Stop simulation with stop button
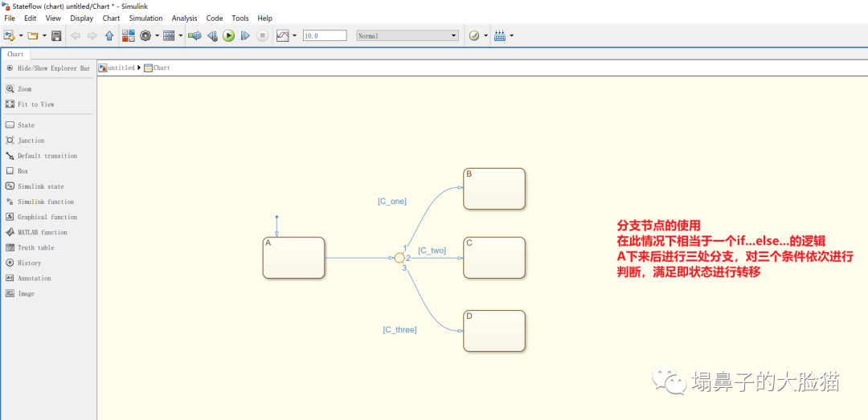The width and height of the screenshot is (868, 420). 262,36
